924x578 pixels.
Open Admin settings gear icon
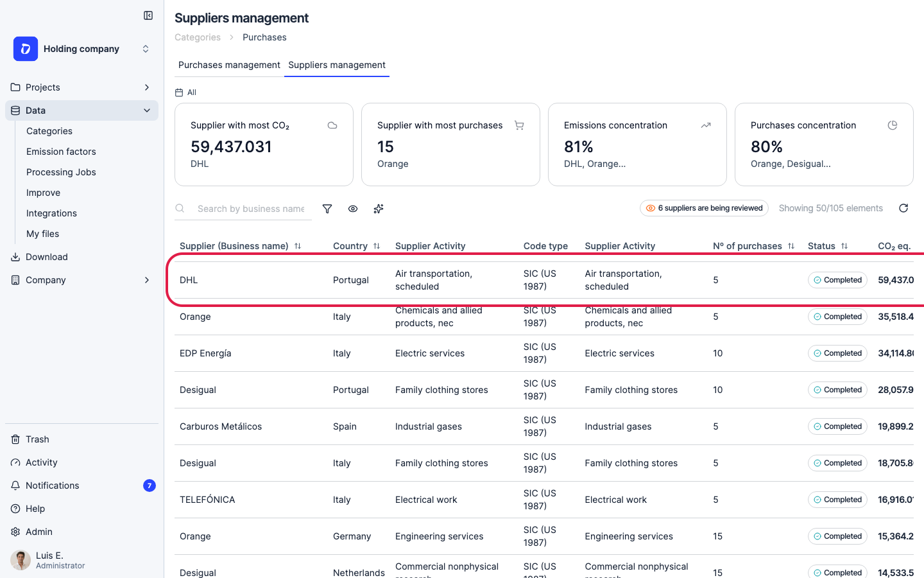pyautogui.click(x=15, y=532)
